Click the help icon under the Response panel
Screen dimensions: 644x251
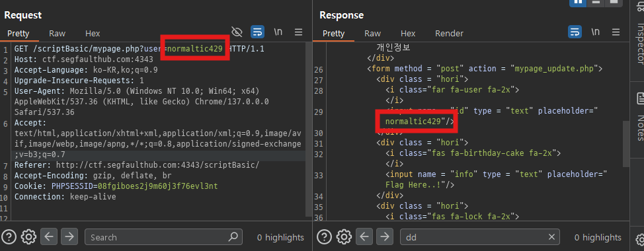pos(325,236)
